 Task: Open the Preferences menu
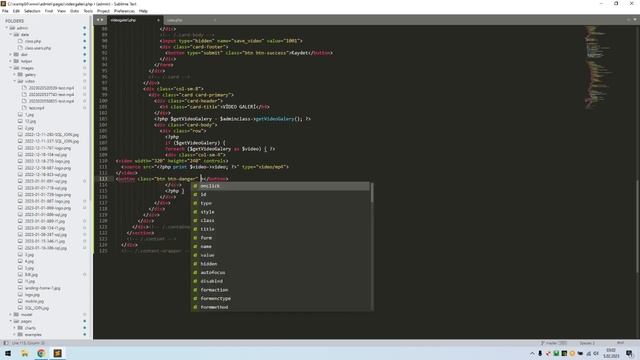[124, 11]
